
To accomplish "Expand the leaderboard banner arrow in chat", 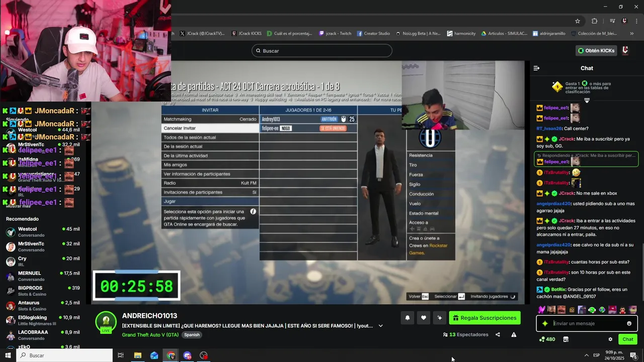I will tap(587, 100).
